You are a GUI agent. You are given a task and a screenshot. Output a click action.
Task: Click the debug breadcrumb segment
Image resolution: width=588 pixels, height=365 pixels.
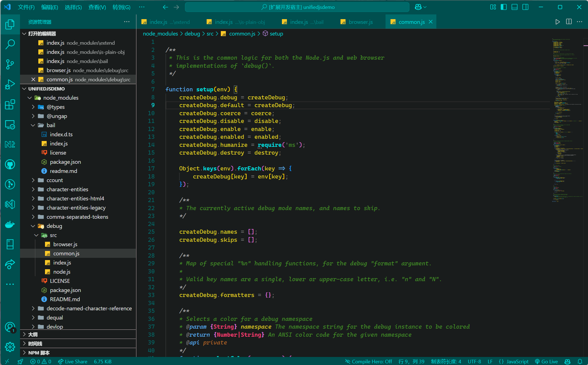pos(192,34)
